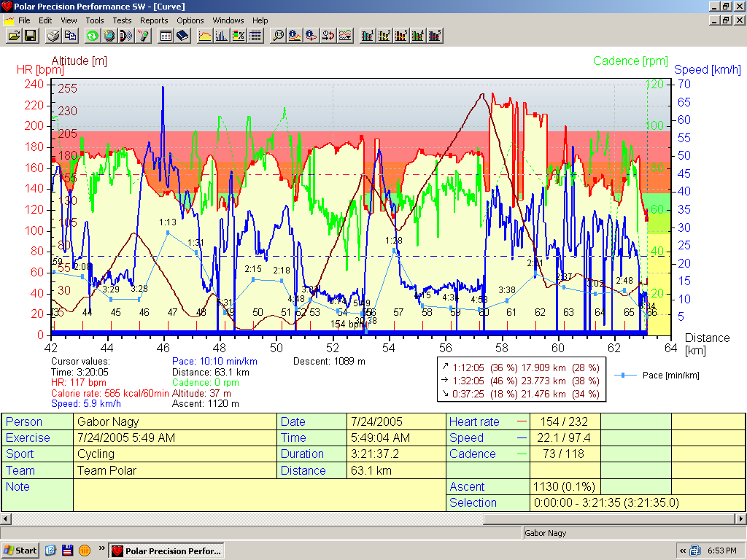Click the curve info icon
Screen dimensions: 747x560
(x=295, y=36)
